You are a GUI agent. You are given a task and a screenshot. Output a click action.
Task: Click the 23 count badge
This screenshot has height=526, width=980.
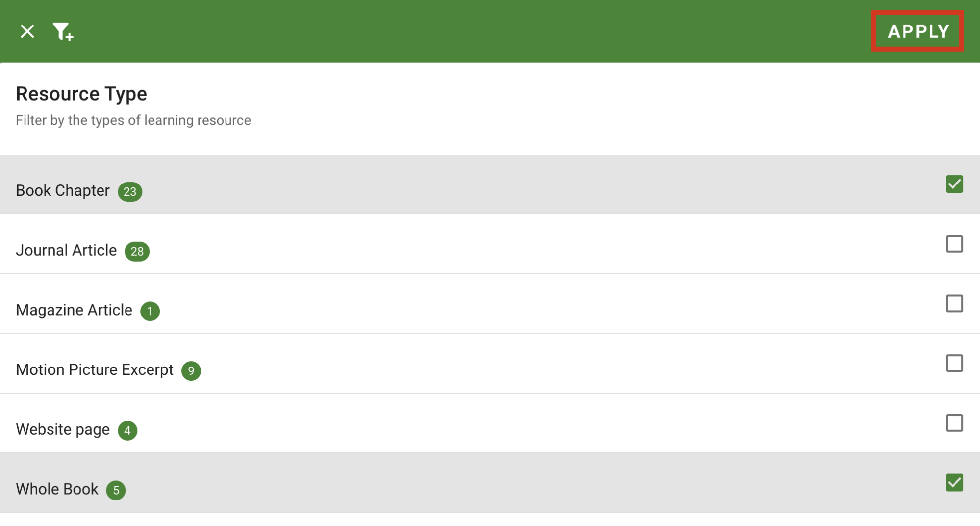click(x=130, y=191)
